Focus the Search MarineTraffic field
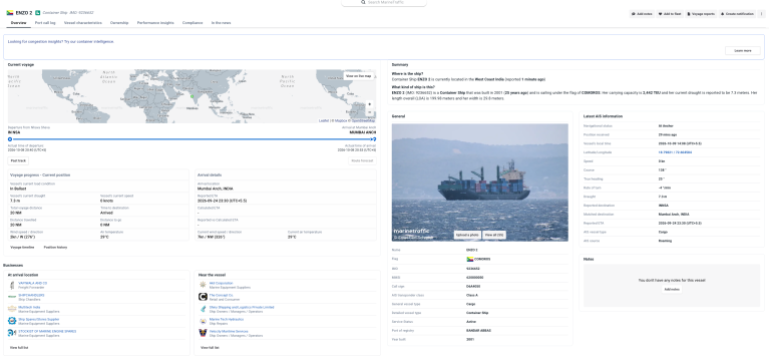 (384, 2)
